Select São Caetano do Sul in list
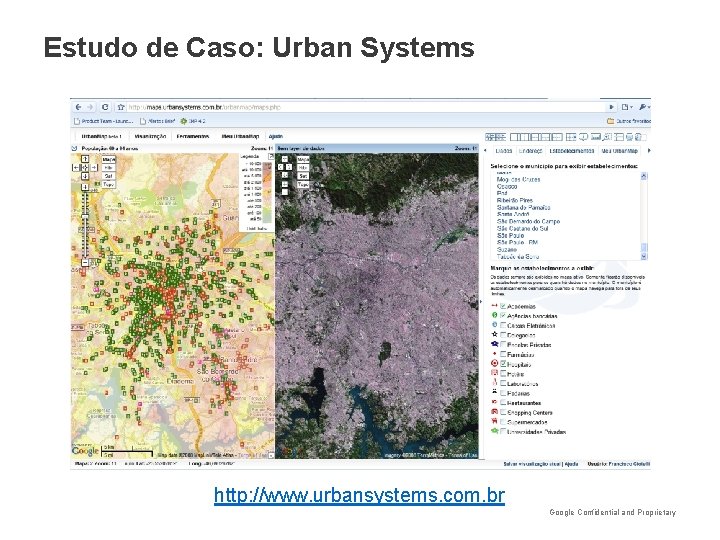The width and height of the screenshot is (720, 540). pos(523,228)
